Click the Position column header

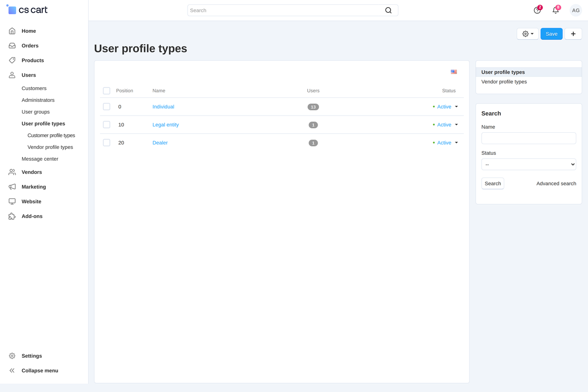click(124, 91)
